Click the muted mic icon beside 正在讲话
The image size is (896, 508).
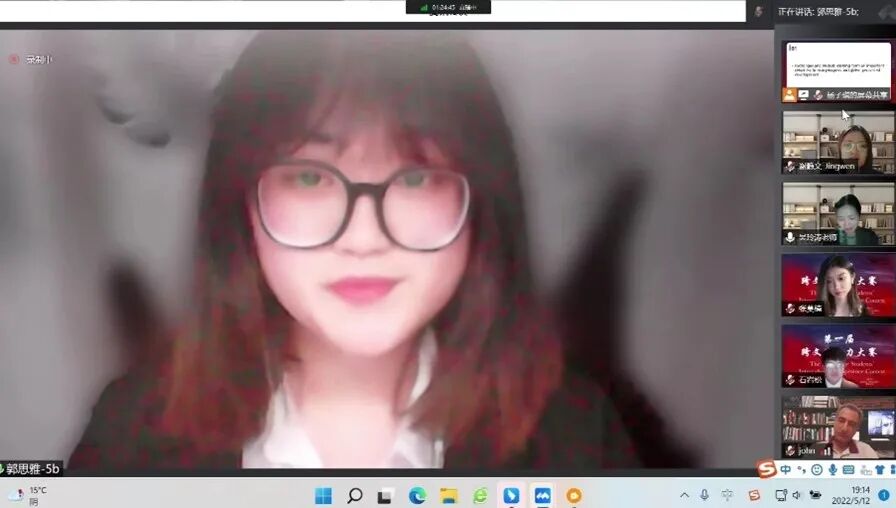pyautogui.click(x=758, y=11)
